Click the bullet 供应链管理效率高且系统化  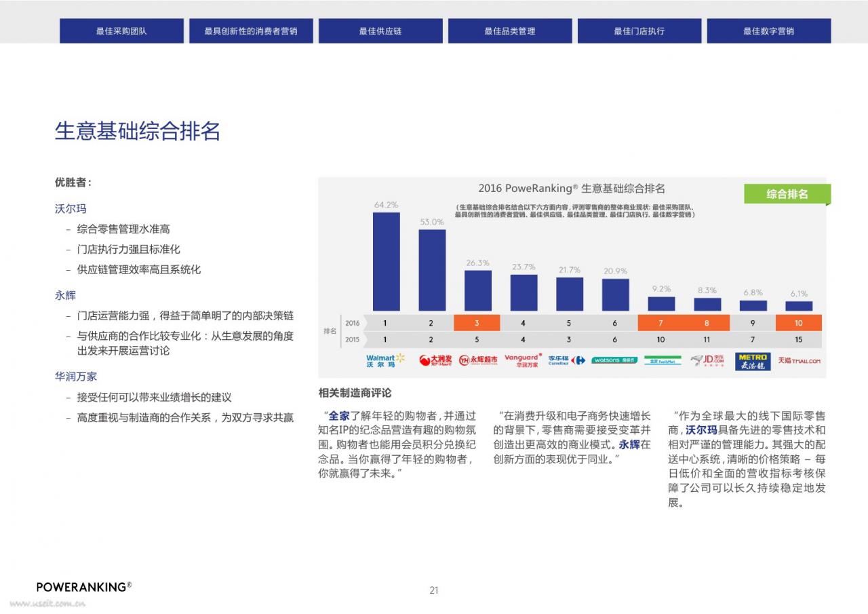[x=139, y=269]
